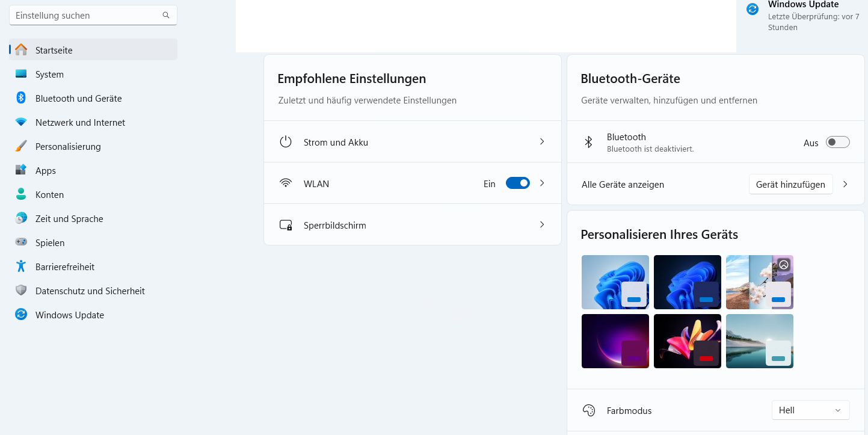The image size is (868, 435).
Task: Click the Datenschutz und Sicherheit shield icon
Action: (x=21, y=291)
